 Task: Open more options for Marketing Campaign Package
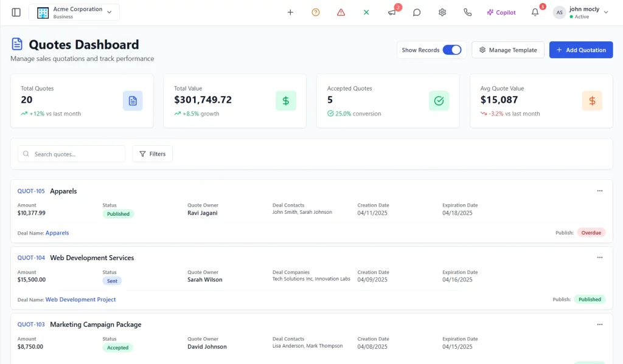[x=599, y=325]
